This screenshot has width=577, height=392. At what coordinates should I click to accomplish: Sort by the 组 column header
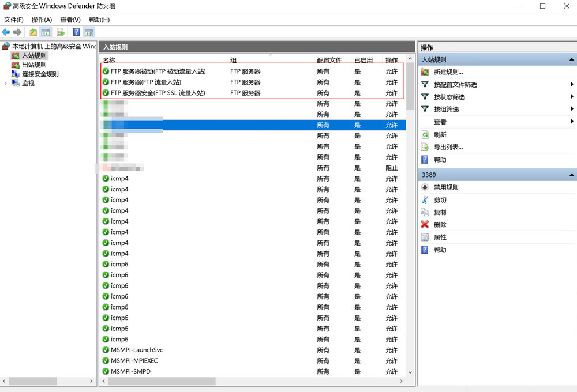click(x=233, y=60)
